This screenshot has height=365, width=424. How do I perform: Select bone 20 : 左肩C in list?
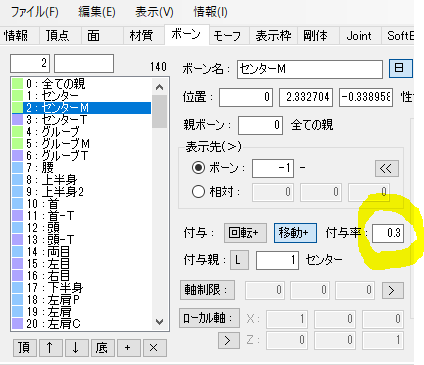[81, 324]
